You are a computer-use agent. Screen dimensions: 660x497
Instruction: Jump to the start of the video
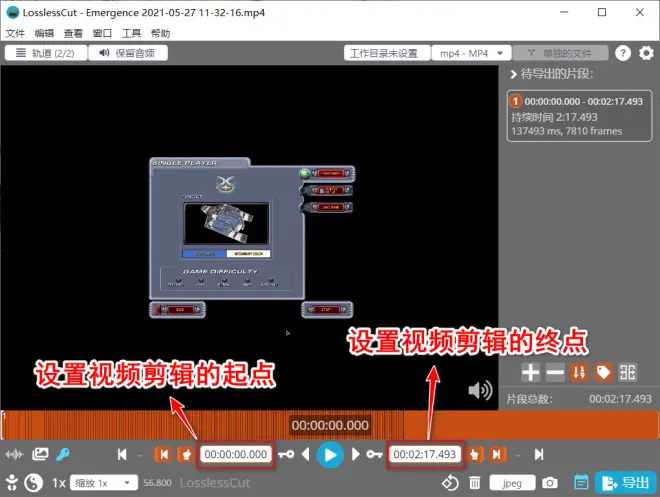(x=122, y=454)
